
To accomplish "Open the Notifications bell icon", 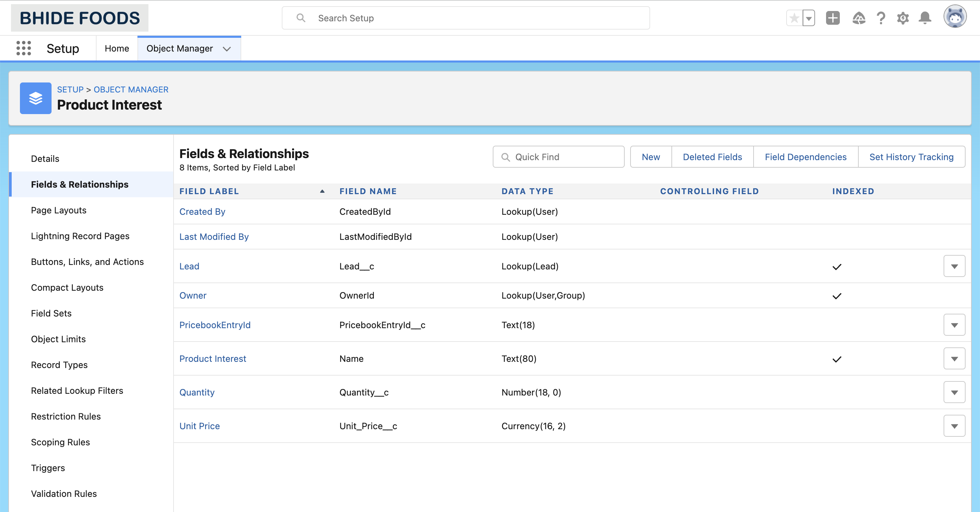I will tap(925, 18).
